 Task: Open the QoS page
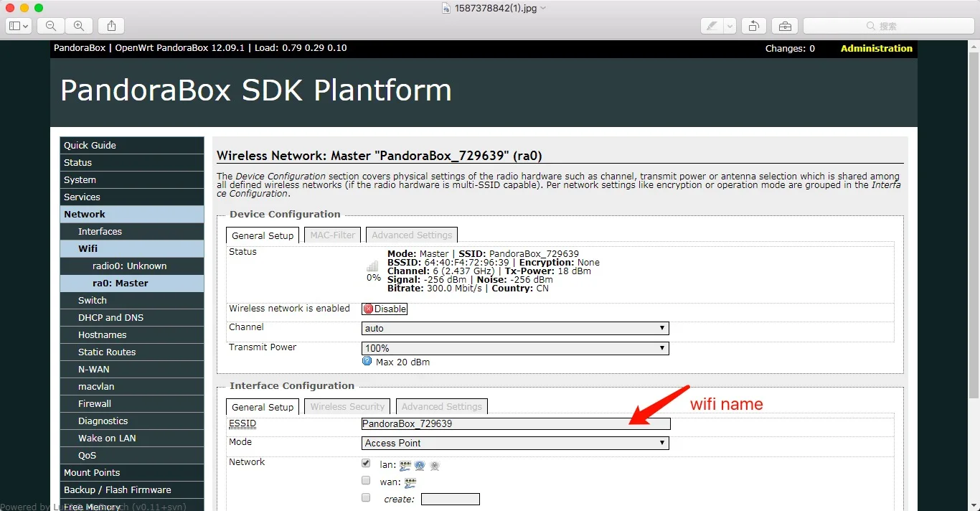click(132, 455)
